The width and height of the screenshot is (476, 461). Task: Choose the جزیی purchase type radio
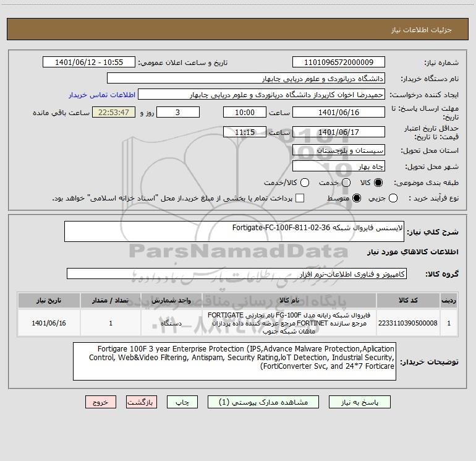pyautogui.click(x=393, y=198)
